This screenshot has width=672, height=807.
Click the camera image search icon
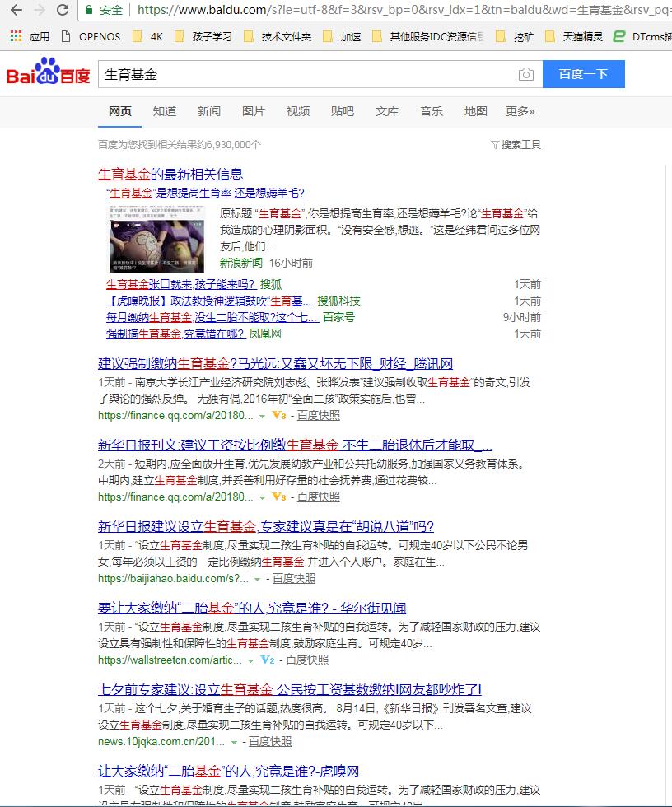(x=526, y=74)
